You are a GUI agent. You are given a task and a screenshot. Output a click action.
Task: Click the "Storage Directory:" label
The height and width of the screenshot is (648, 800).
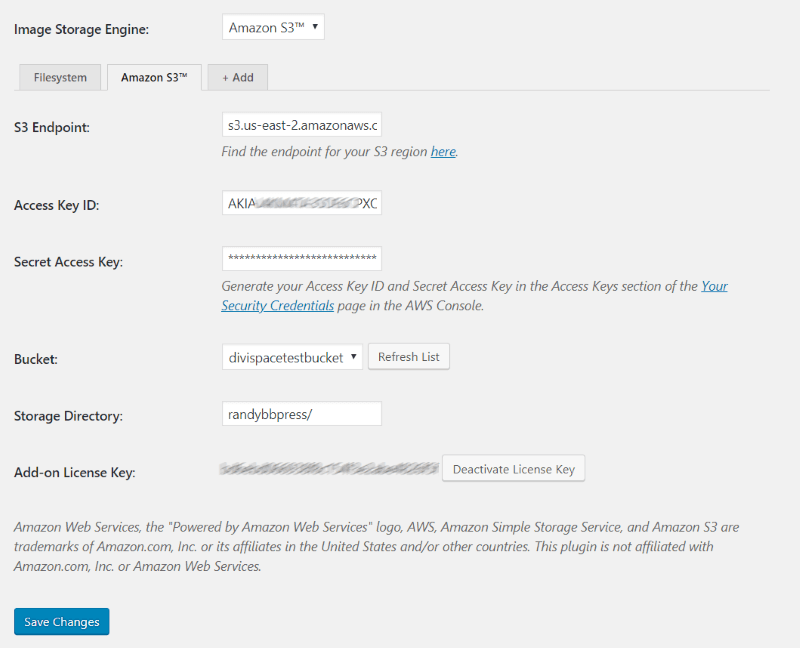(68, 415)
